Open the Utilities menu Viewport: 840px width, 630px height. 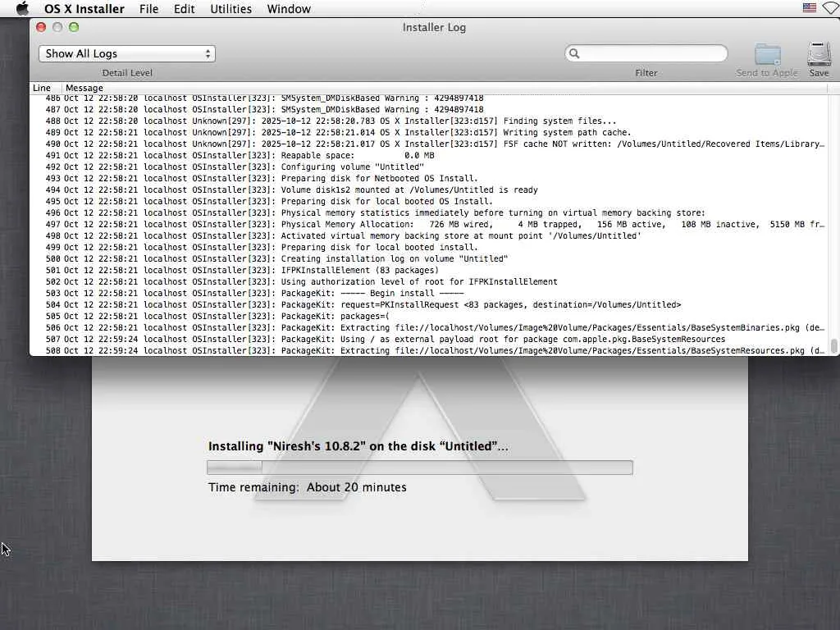pyautogui.click(x=231, y=9)
